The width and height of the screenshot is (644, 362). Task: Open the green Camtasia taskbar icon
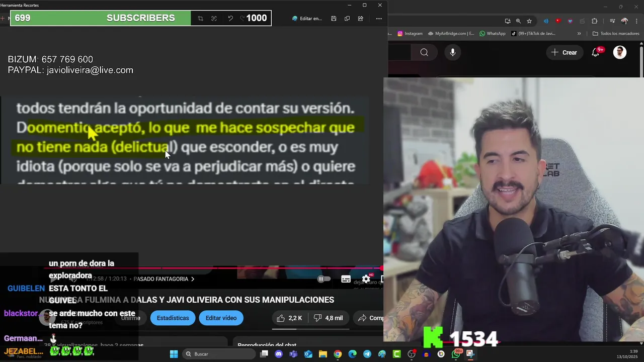coord(396,354)
